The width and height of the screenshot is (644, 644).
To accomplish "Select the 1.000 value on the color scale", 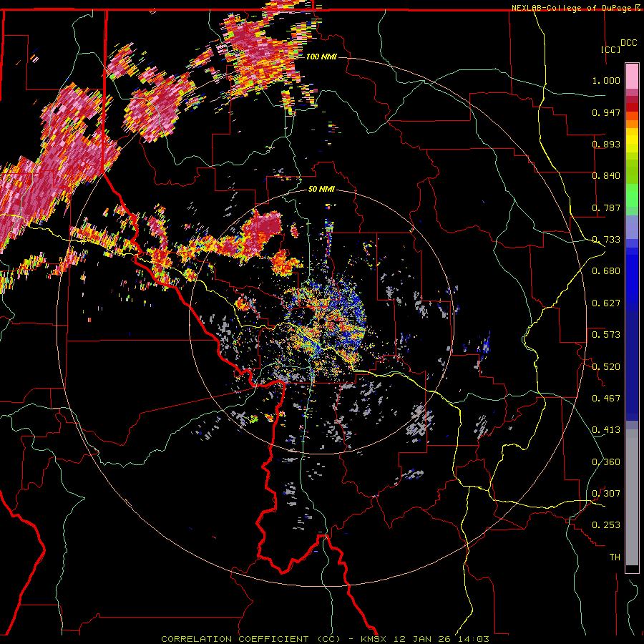I will tap(606, 80).
